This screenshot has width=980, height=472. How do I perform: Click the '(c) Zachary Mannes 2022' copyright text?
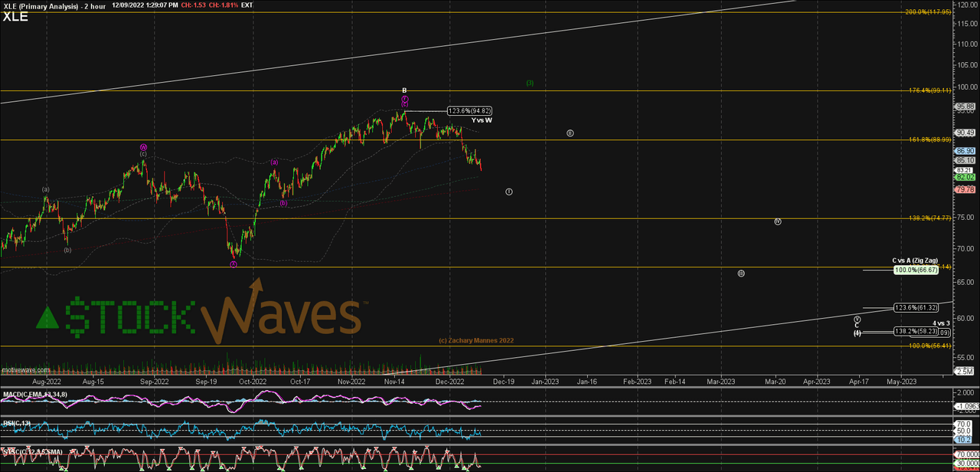tap(475, 340)
